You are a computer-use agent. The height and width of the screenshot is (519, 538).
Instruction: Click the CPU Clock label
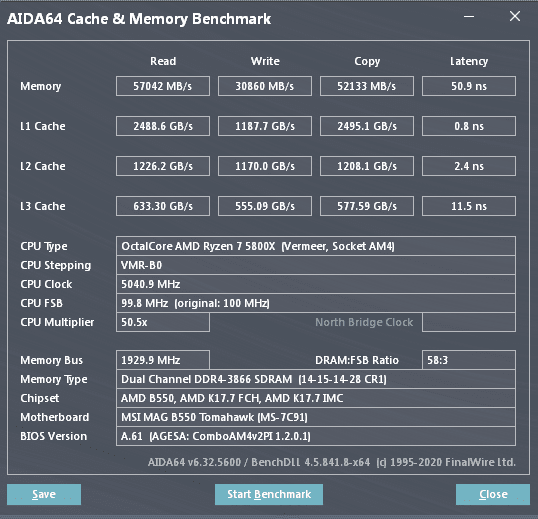tap(46, 284)
